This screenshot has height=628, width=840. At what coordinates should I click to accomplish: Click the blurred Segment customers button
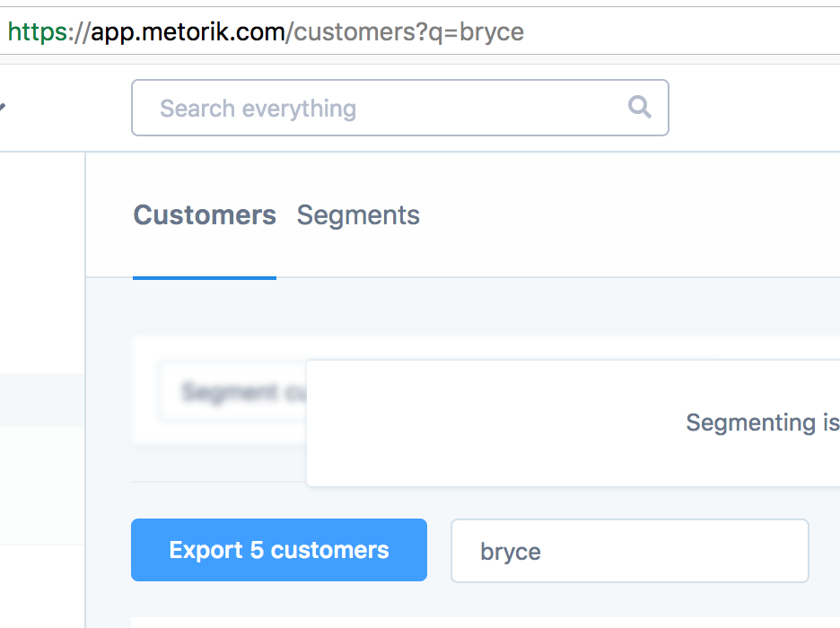[x=233, y=392]
